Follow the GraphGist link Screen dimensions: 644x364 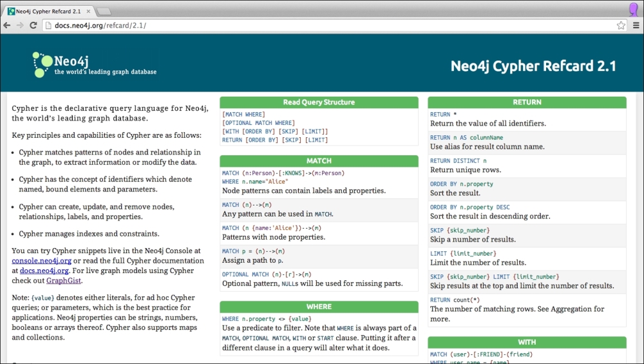coord(64,281)
